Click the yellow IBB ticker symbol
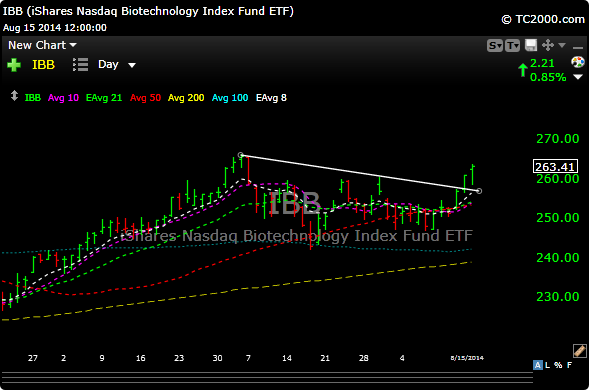Image resolution: width=589 pixels, height=390 pixels. [x=44, y=65]
